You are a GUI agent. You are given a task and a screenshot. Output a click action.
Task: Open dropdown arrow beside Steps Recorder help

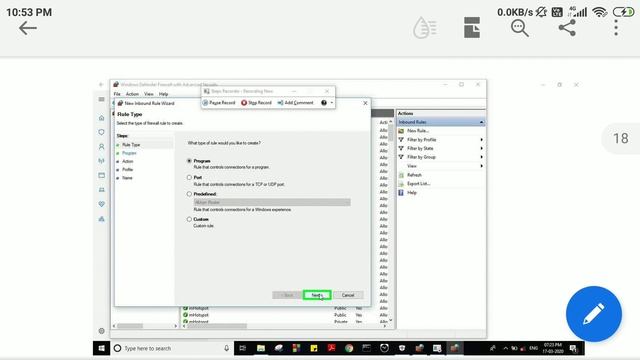[332, 103]
